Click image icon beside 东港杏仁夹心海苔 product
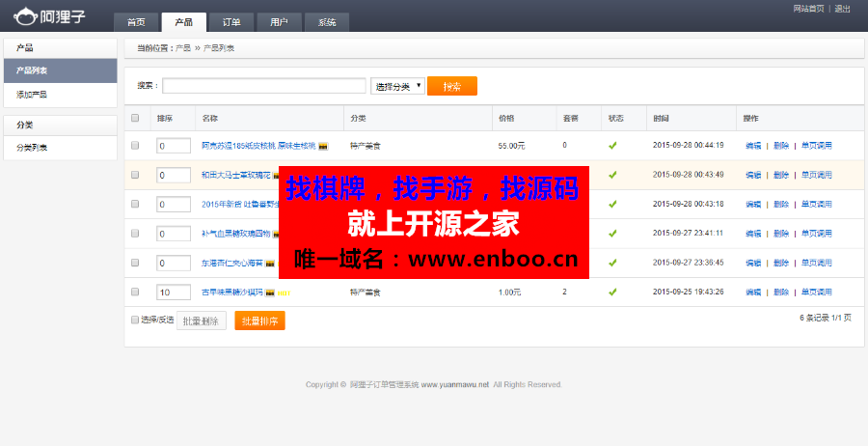Screen dimensions: 868x446 [270, 264]
